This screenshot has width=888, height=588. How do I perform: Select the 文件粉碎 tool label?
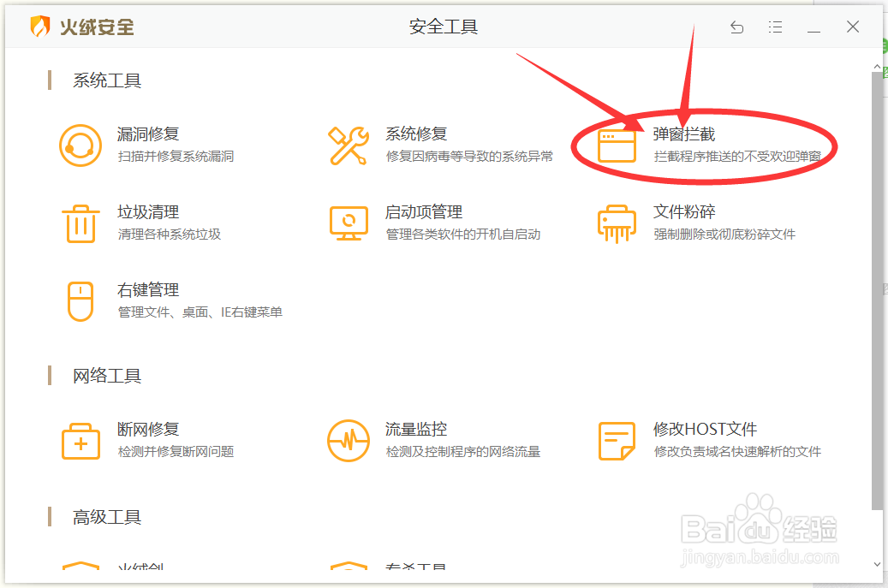(684, 212)
